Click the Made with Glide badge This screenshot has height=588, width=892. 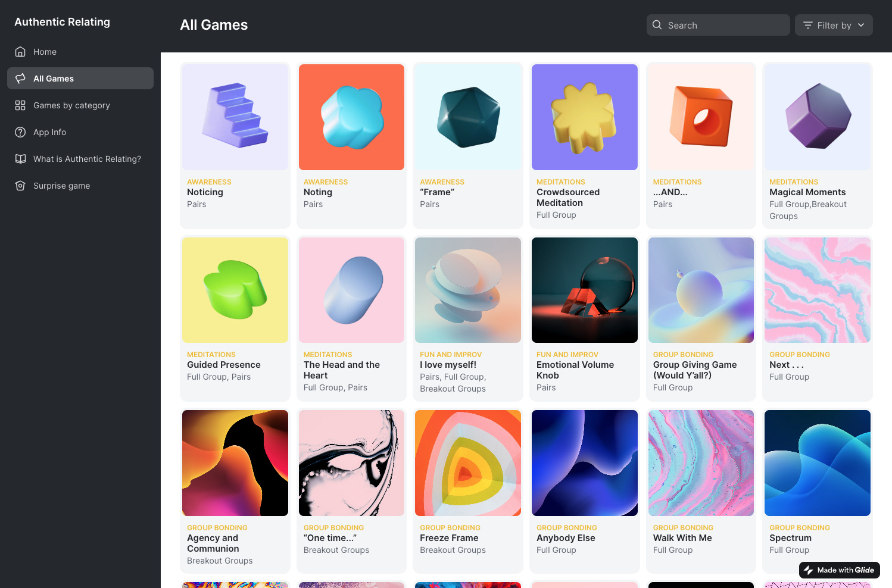point(840,570)
